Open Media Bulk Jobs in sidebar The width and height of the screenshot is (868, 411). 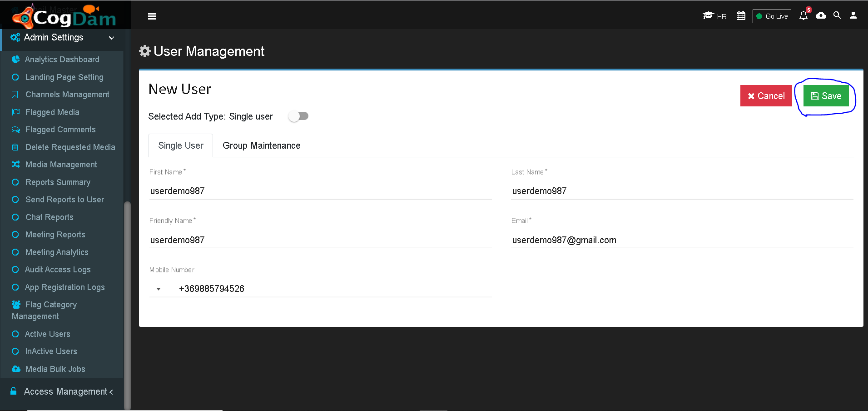coord(55,369)
